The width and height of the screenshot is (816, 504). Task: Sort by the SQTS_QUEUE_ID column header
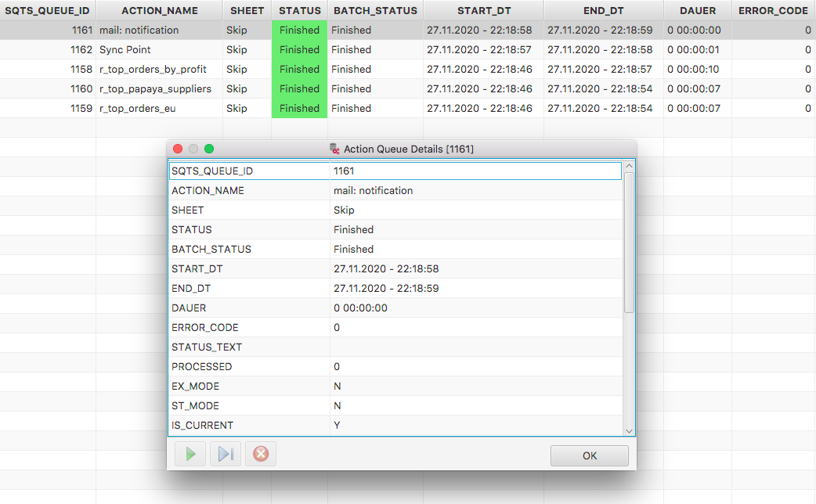tap(47, 10)
